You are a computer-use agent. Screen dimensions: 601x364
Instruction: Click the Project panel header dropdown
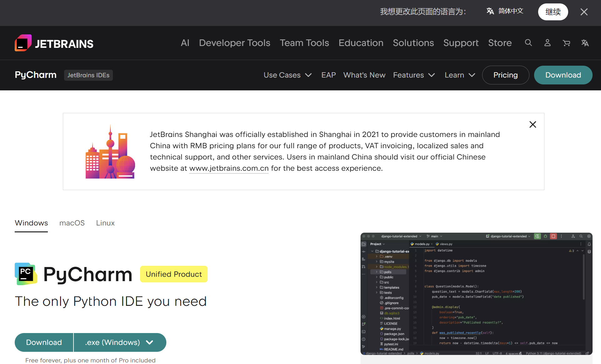point(377,244)
